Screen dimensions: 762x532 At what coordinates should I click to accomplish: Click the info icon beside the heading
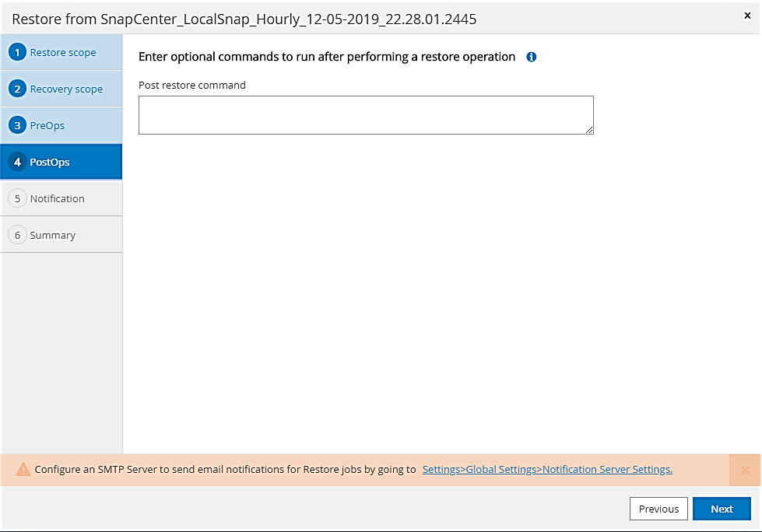(532, 57)
